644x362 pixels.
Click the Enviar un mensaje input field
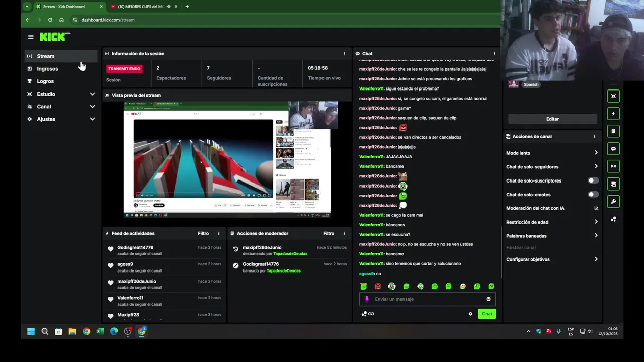427,299
